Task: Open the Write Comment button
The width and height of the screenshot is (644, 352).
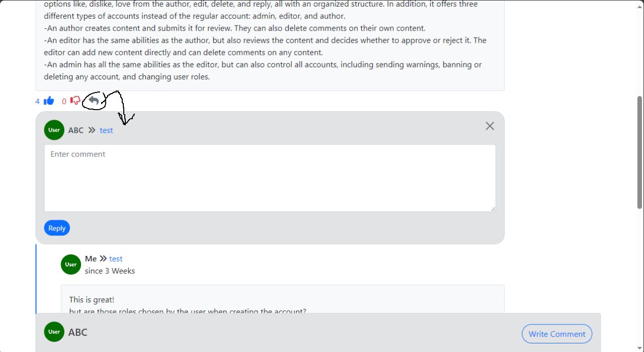Action: 556,334
